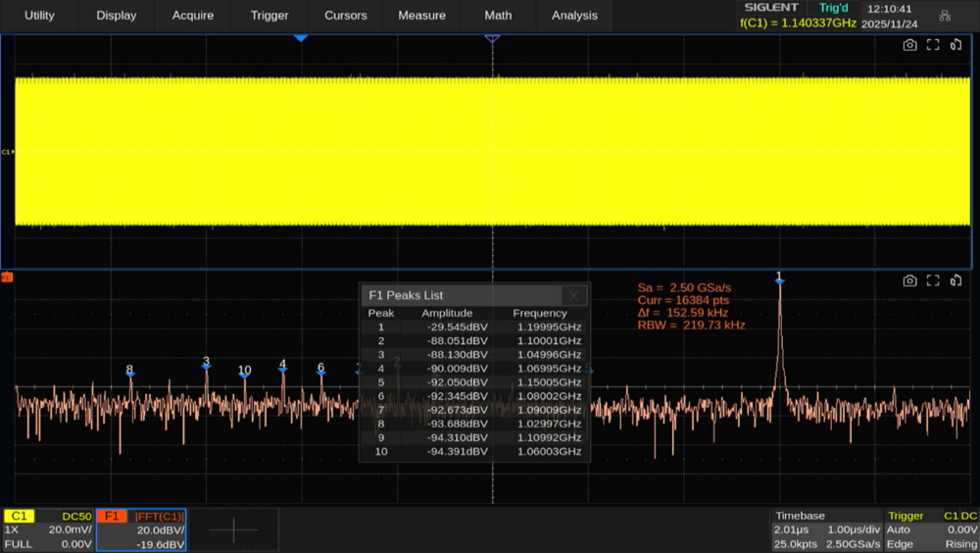Expand the Analysis menu
Viewport: 980px width, 553px height.
(x=574, y=16)
